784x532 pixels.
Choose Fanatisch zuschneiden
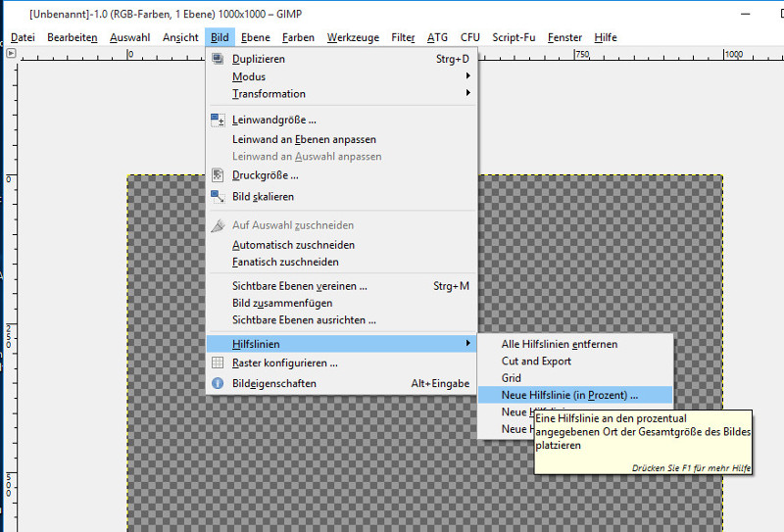[x=341, y=262]
